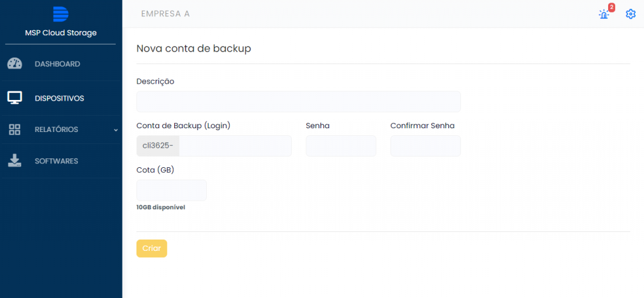This screenshot has height=298, width=644.
Task: Click the Relatórios grid icon
Action: pos(14,130)
